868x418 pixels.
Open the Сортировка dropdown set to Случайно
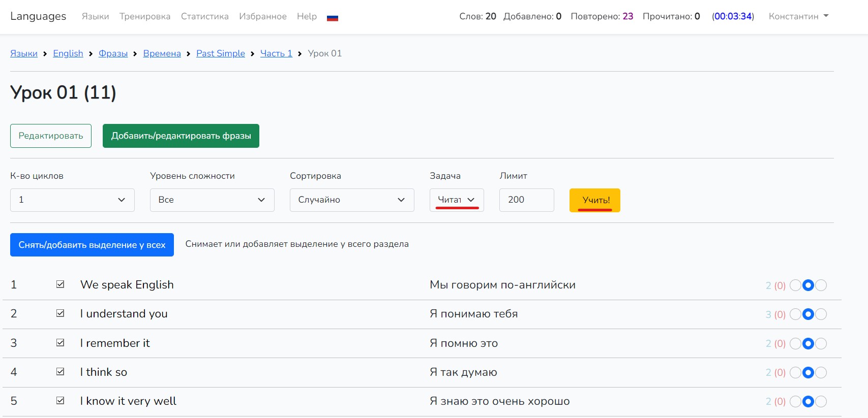(352, 200)
